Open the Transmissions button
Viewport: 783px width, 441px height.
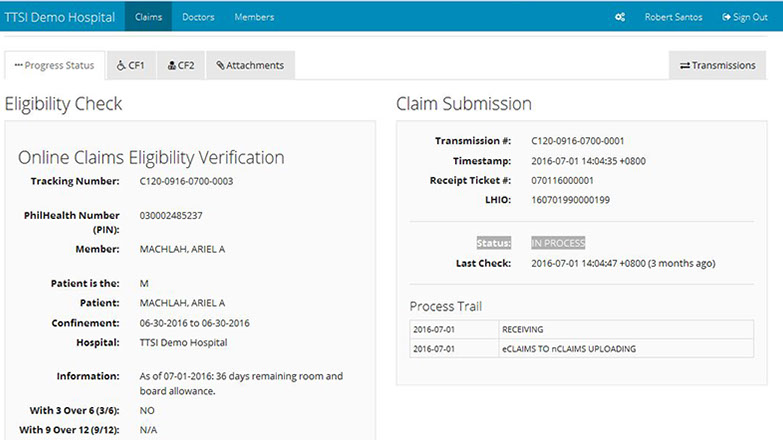(x=718, y=66)
